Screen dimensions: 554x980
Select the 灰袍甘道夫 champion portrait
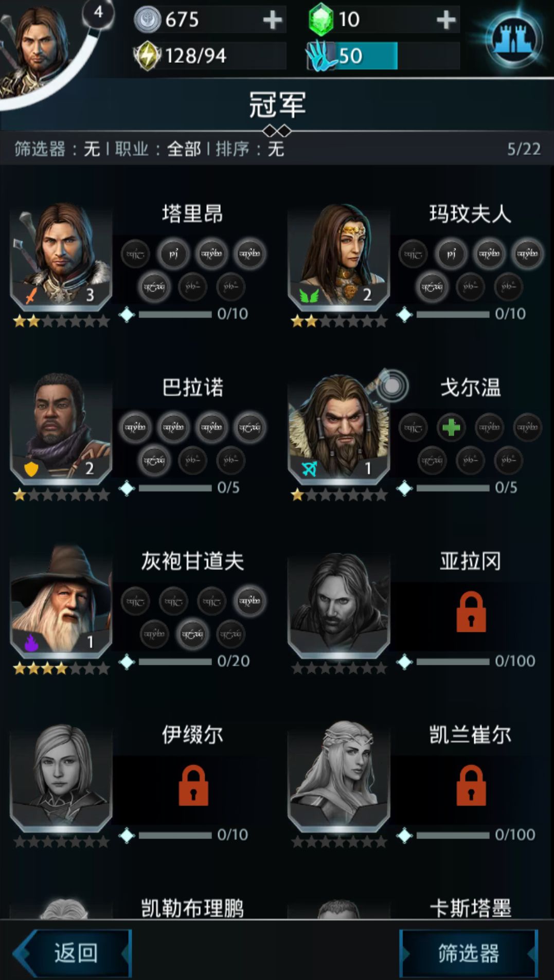[x=61, y=603]
